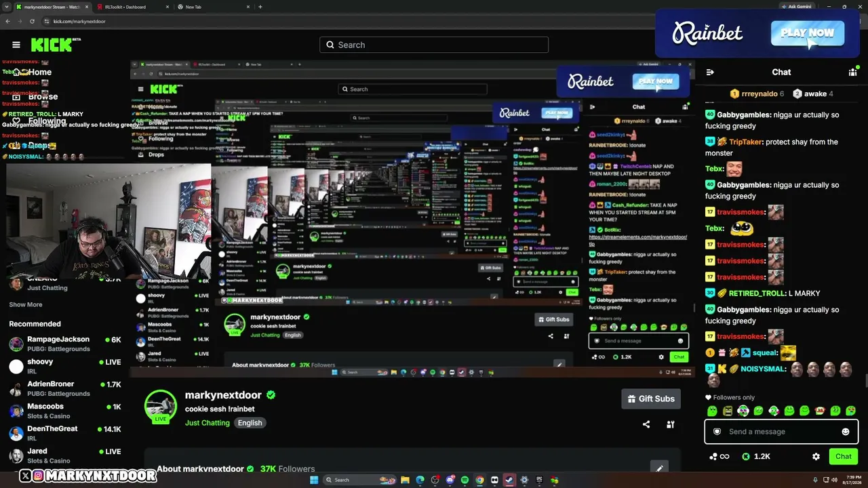Open File Explorer from the taskbar

click(405, 481)
